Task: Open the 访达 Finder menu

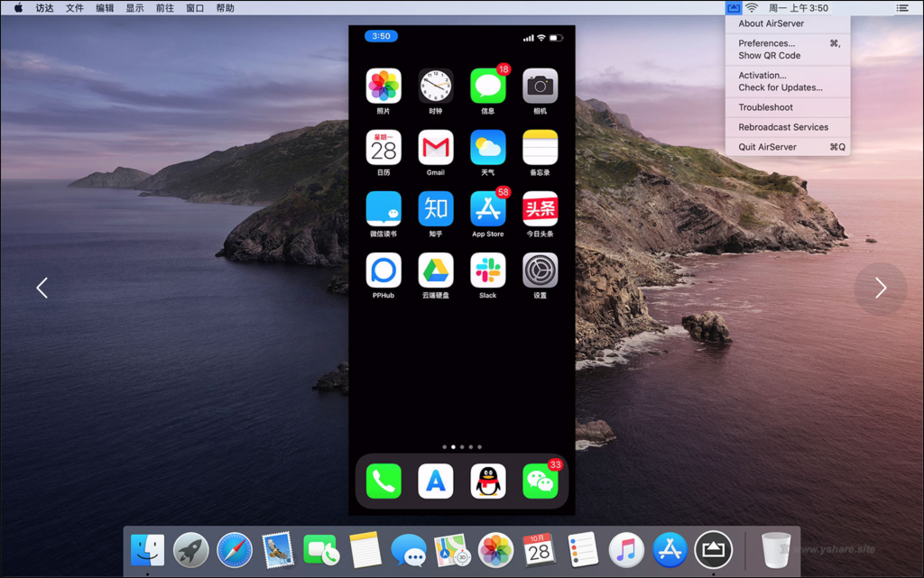Action: (44, 7)
